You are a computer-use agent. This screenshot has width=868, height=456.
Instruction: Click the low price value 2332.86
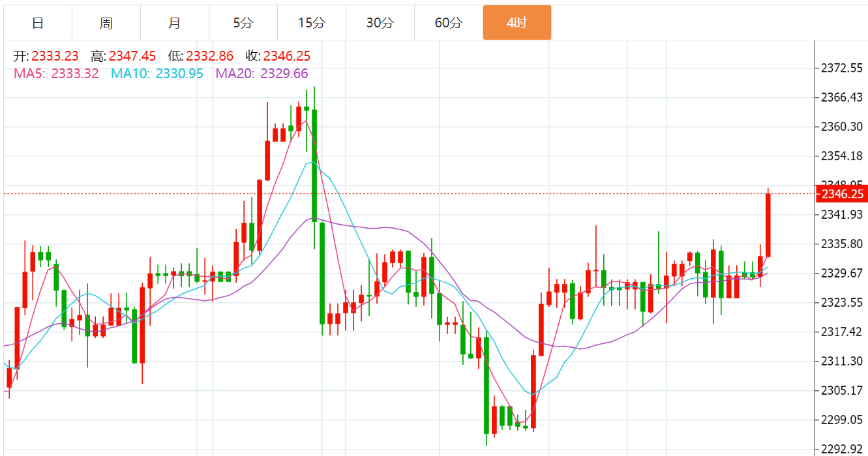(209, 57)
